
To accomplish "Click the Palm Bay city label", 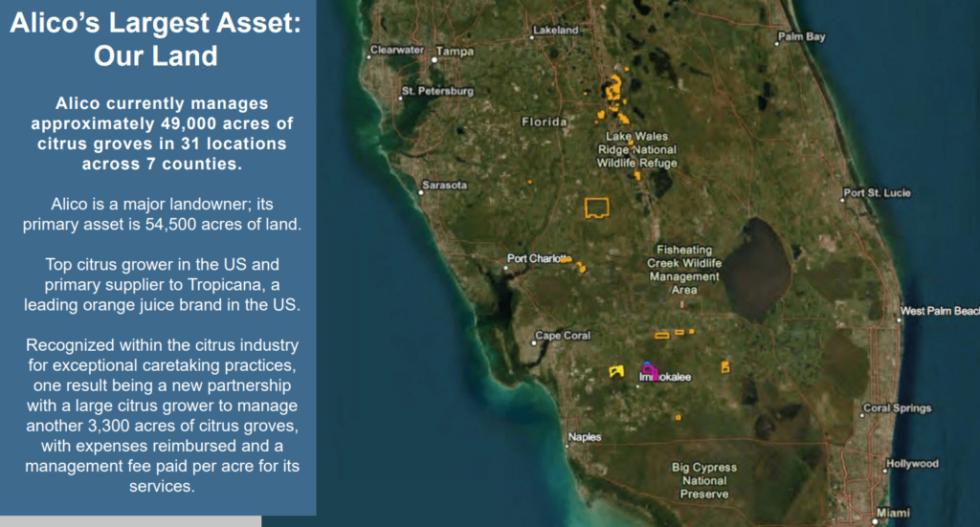I will pos(802,37).
